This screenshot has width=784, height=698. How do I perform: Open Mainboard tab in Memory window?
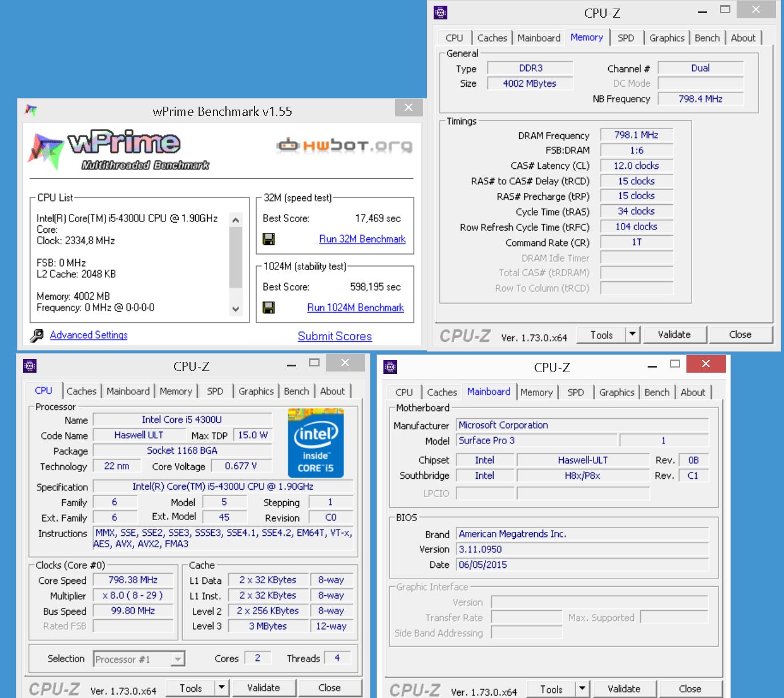click(539, 38)
